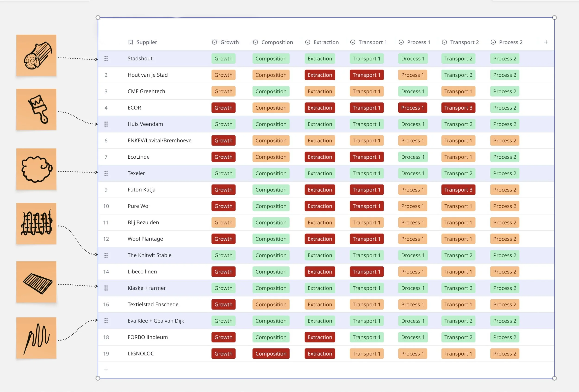
Task: Click the drag handle on the Texeler row
Action: pyautogui.click(x=106, y=173)
